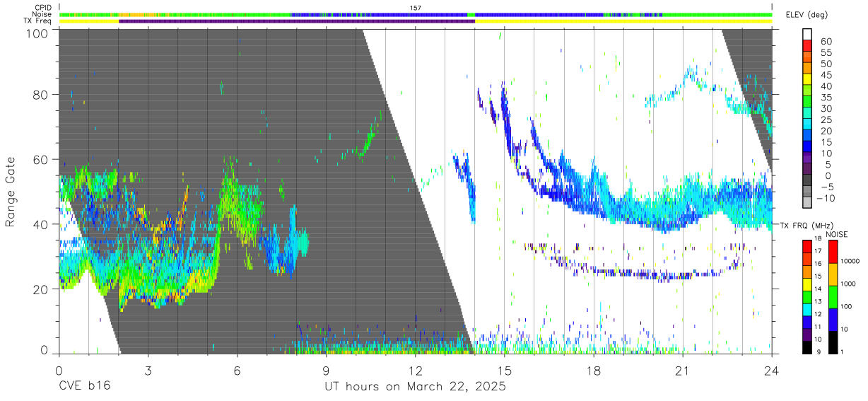
Task: Click ELEV legend value '35'
Action: (x=826, y=98)
